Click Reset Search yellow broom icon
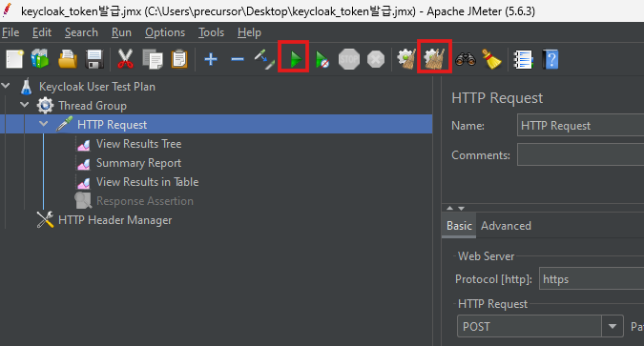 point(491,59)
